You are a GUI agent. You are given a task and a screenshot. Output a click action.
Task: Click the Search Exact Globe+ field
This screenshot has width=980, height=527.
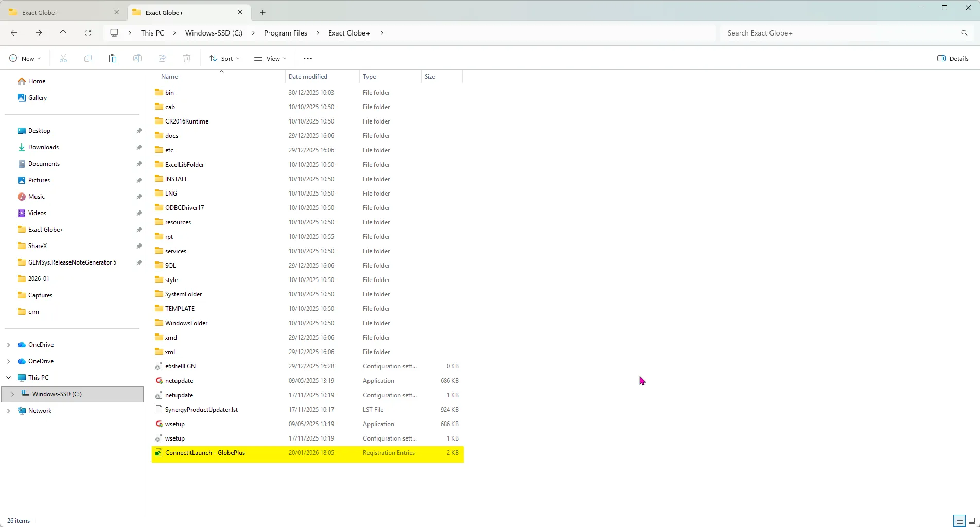point(839,33)
